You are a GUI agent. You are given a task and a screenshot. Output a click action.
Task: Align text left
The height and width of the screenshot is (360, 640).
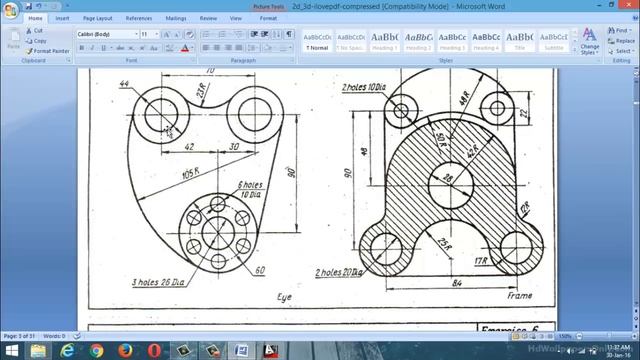tap(206, 48)
